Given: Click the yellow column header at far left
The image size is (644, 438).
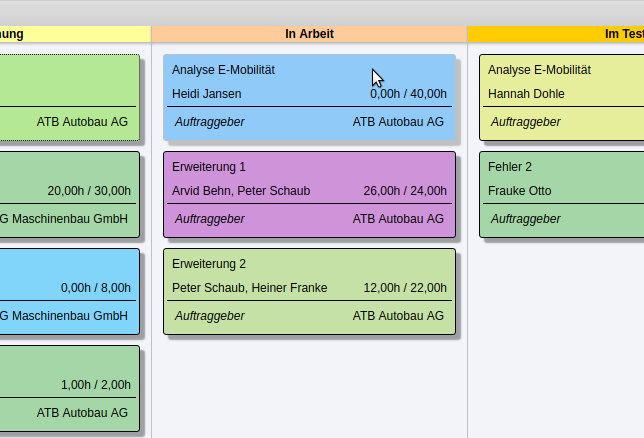Looking at the screenshot, I should point(70,34).
